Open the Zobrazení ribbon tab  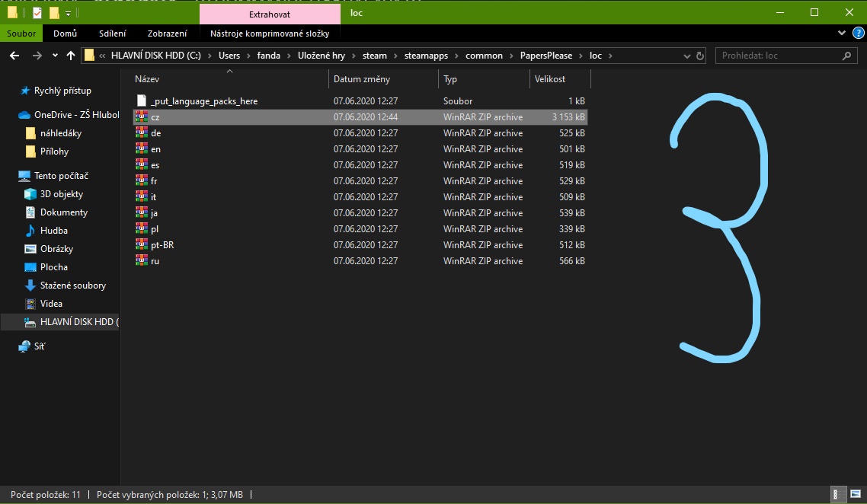(167, 33)
